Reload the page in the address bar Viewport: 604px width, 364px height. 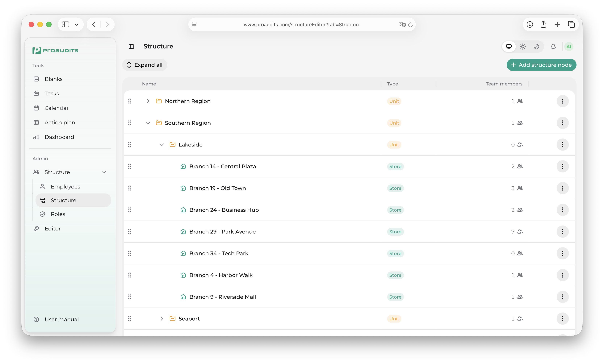coord(410,24)
